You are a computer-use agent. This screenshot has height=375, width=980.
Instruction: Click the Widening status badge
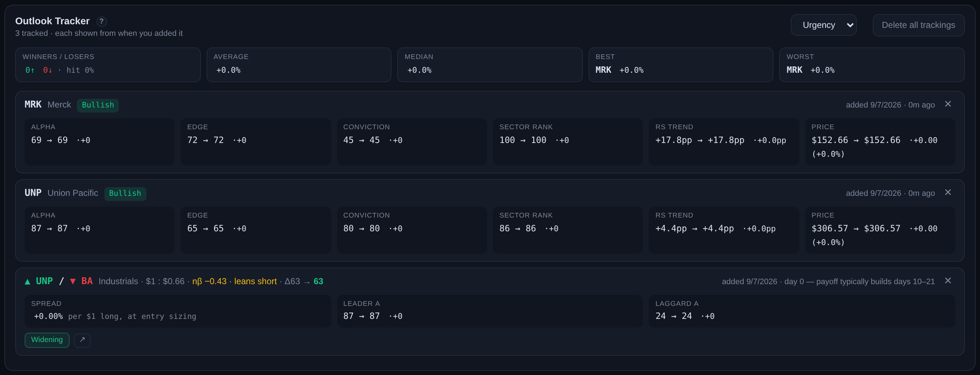click(x=47, y=340)
